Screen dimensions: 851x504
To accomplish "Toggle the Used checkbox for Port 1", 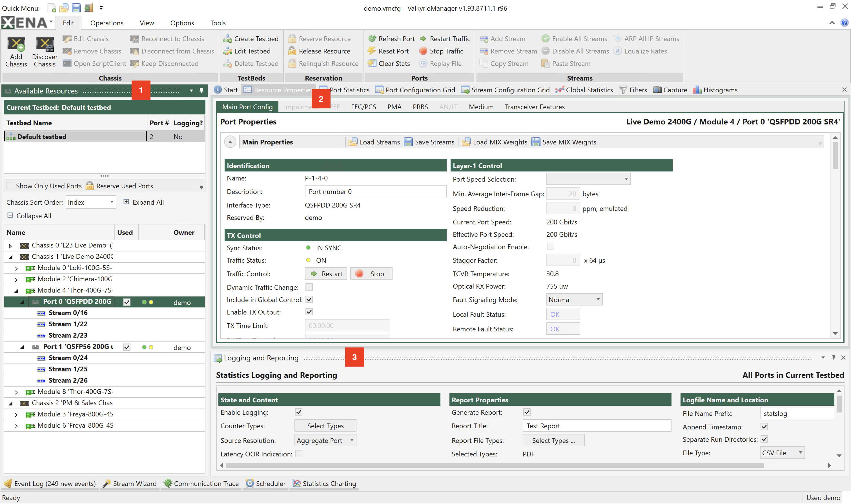I will pyautogui.click(x=127, y=347).
